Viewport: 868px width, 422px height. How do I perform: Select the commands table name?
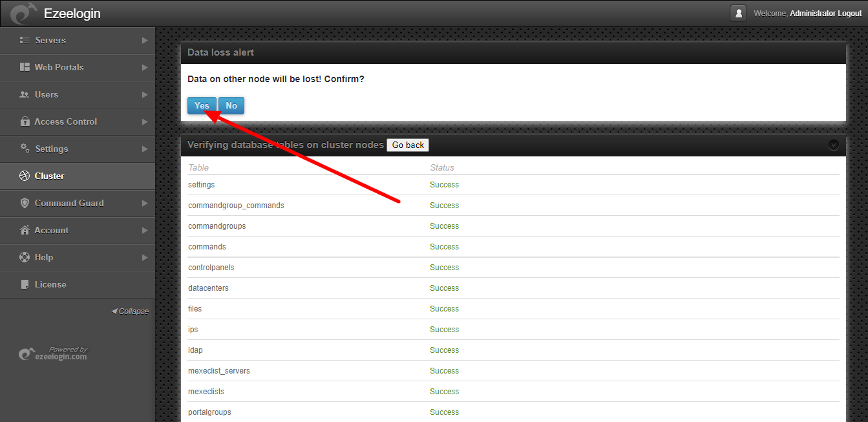(207, 247)
